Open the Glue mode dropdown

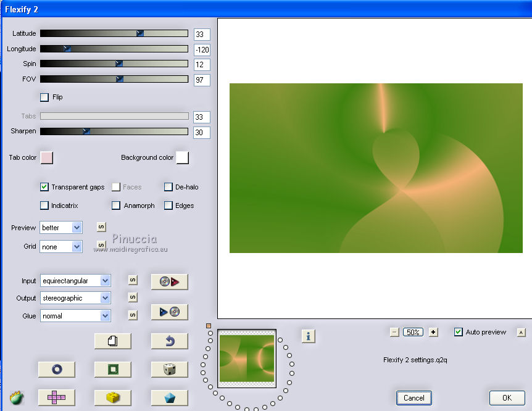point(75,315)
